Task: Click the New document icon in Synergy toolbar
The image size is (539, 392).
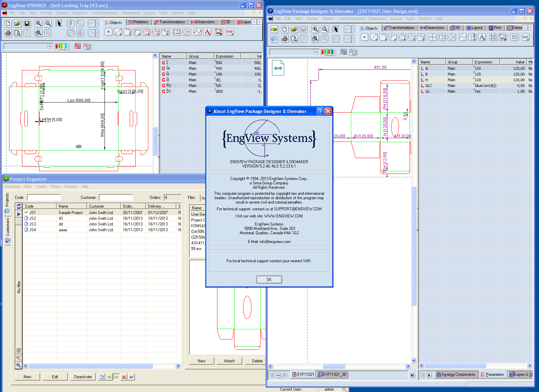Action: click(x=8, y=24)
